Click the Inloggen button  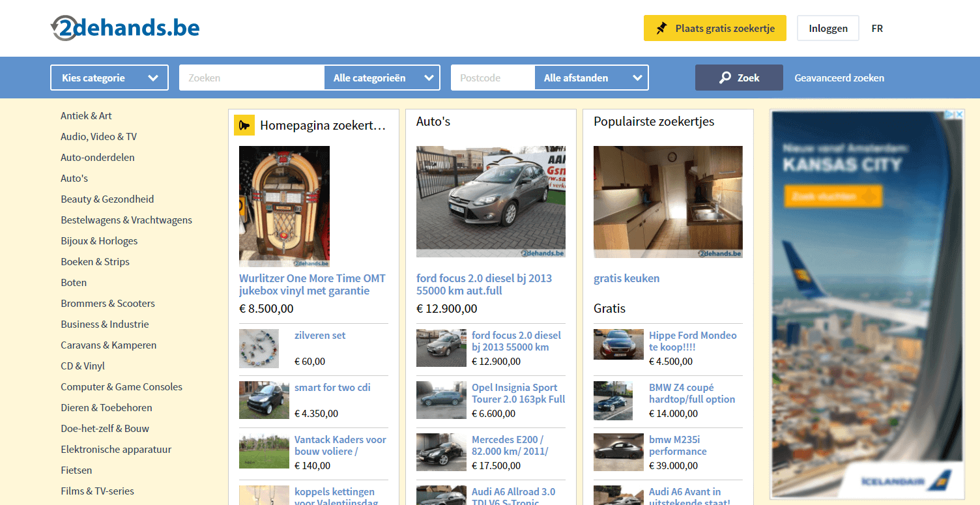pyautogui.click(x=828, y=28)
